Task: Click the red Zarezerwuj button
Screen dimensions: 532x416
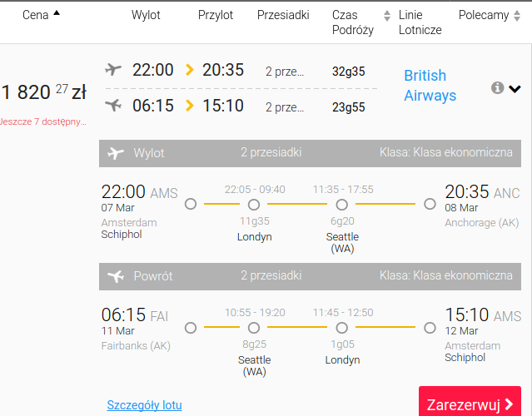Action: coord(470,401)
